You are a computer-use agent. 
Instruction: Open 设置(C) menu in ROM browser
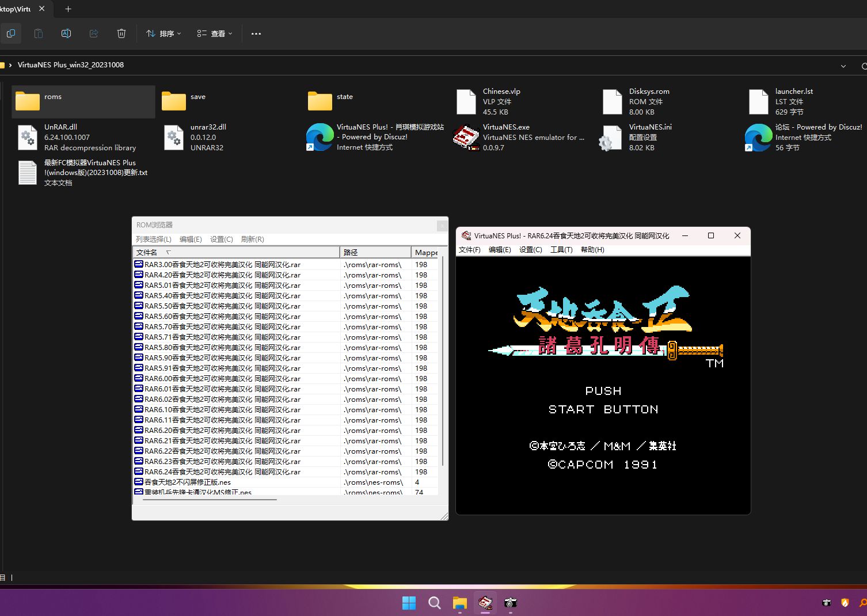point(222,239)
